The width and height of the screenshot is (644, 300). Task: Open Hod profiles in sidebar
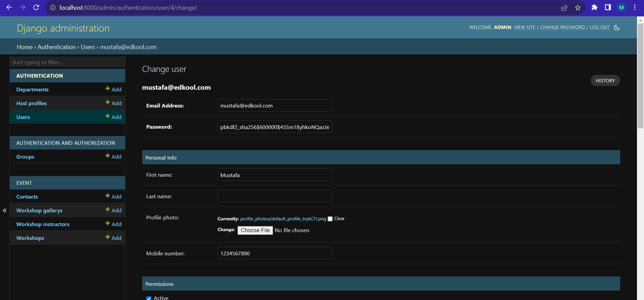32,103
